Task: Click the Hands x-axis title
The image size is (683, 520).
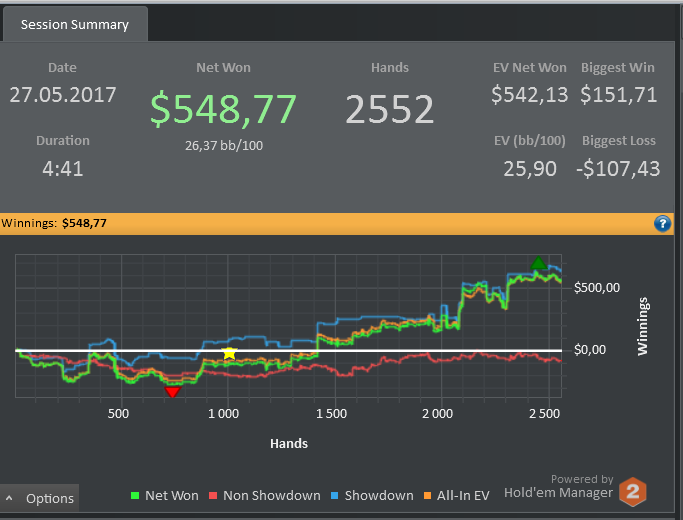Action: (x=289, y=443)
